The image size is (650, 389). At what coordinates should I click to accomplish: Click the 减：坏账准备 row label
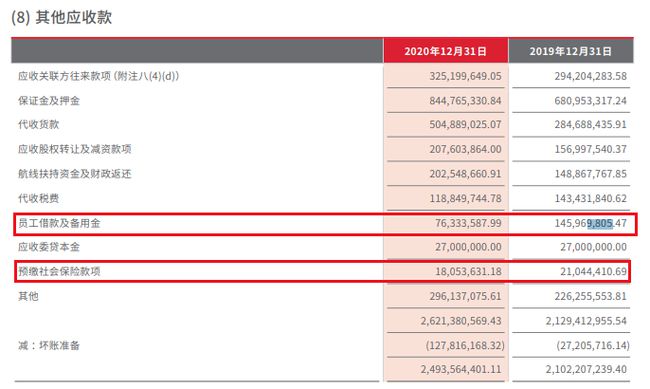(x=49, y=345)
